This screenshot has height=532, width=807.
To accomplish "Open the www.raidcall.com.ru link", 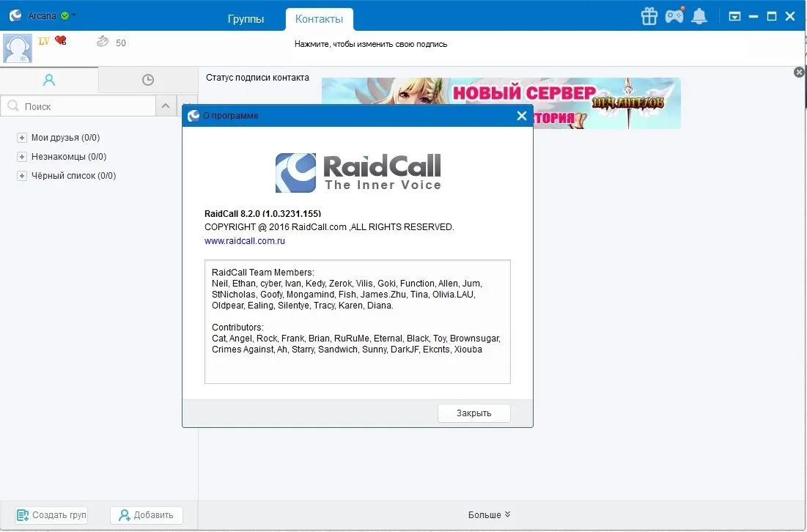I will point(245,241).
